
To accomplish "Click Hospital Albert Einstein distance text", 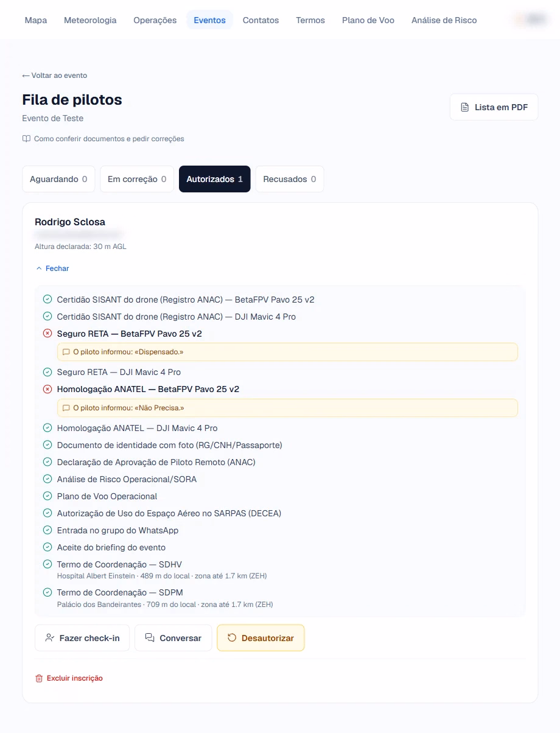I will 162,576.
